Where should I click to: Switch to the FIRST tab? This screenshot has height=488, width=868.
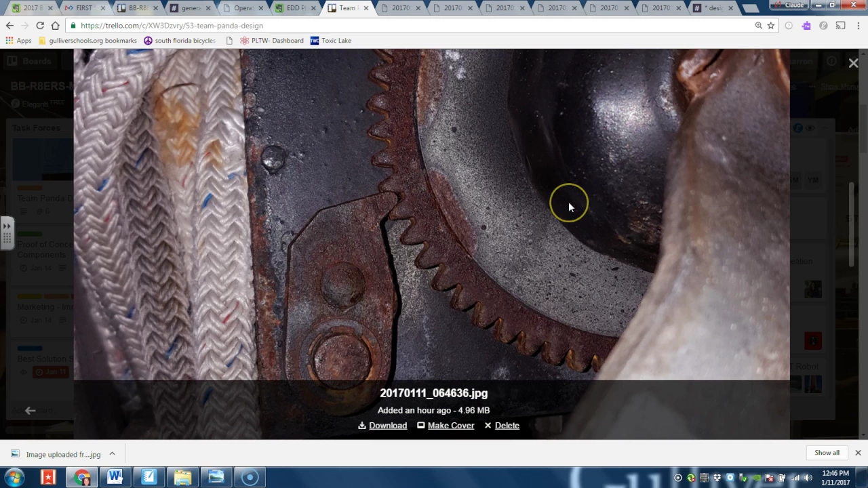(83, 8)
